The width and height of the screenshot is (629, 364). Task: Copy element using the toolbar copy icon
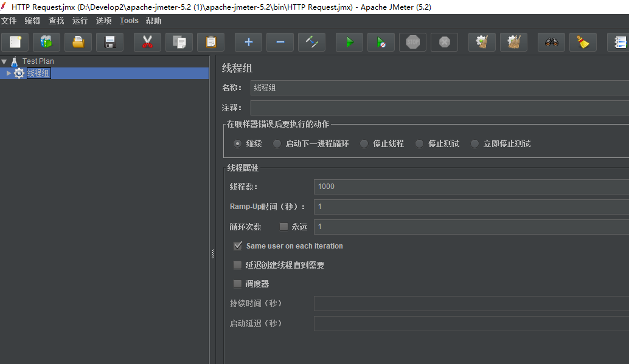pyautogui.click(x=178, y=42)
